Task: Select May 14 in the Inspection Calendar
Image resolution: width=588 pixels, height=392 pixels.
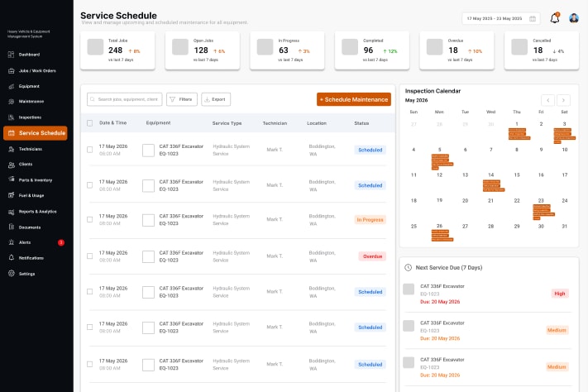Action: click(x=491, y=174)
